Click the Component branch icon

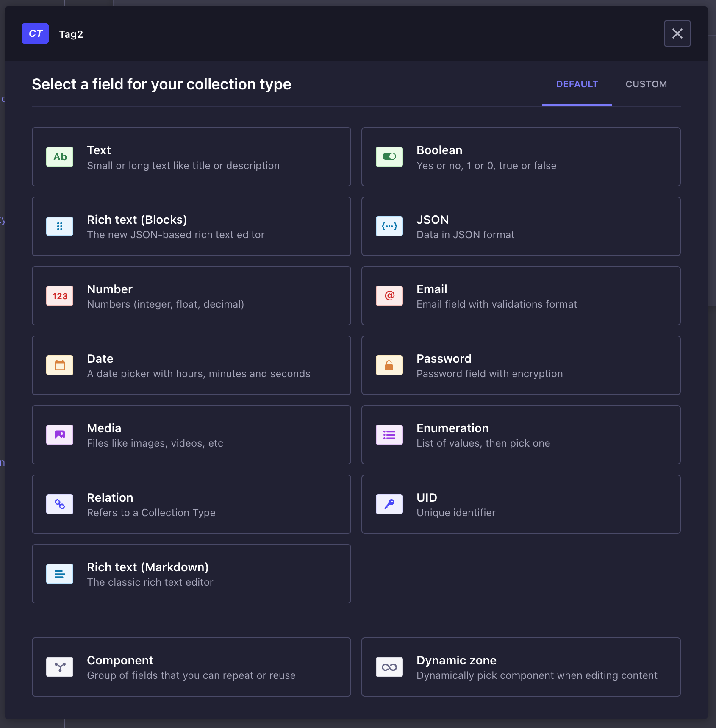click(x=60, y=667)
